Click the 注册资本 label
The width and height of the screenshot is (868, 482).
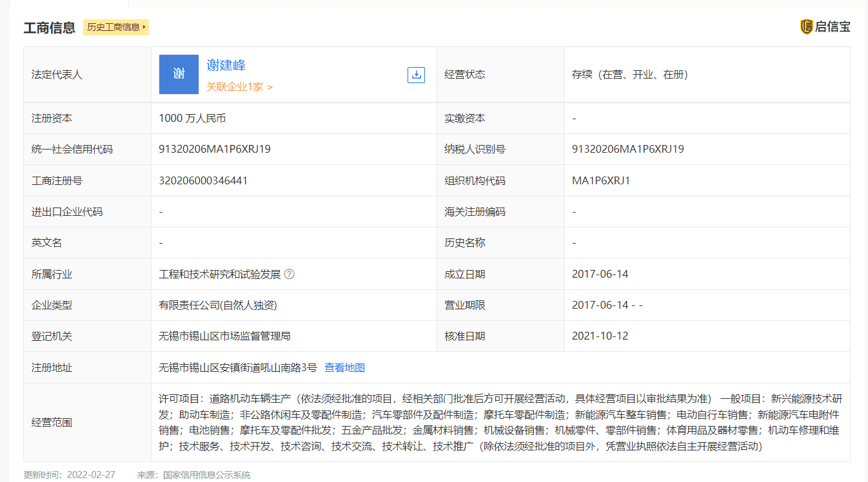(x=52, y=118)
